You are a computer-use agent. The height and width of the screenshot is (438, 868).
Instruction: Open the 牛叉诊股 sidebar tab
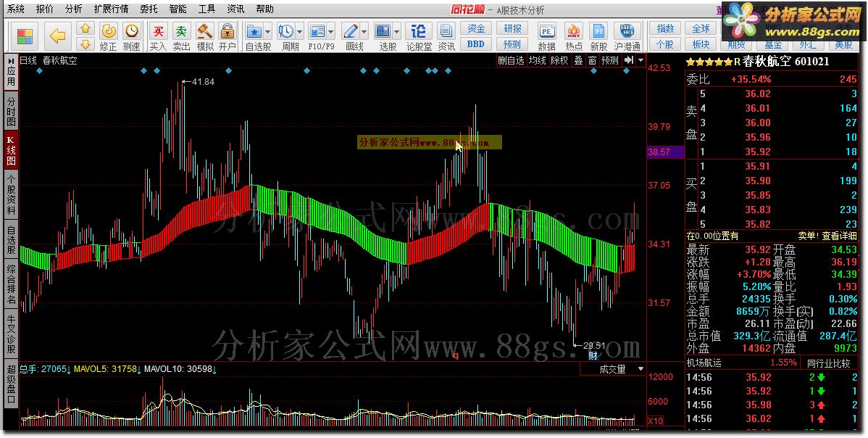(11, 334)
